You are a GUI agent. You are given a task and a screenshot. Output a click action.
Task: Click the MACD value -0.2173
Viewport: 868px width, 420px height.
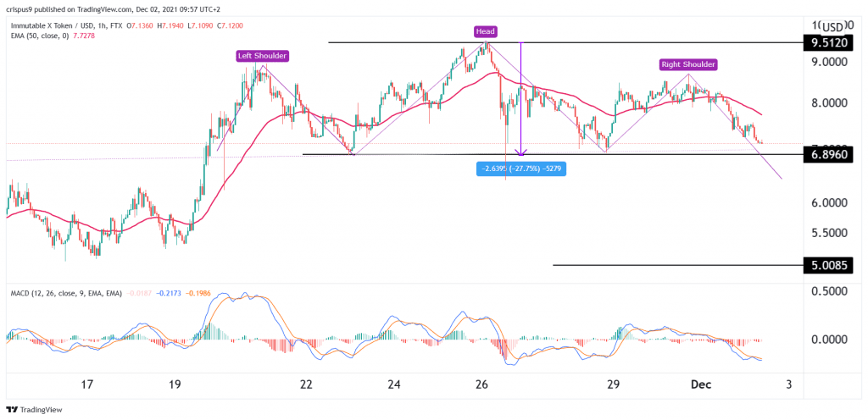[x=167, y=294]
